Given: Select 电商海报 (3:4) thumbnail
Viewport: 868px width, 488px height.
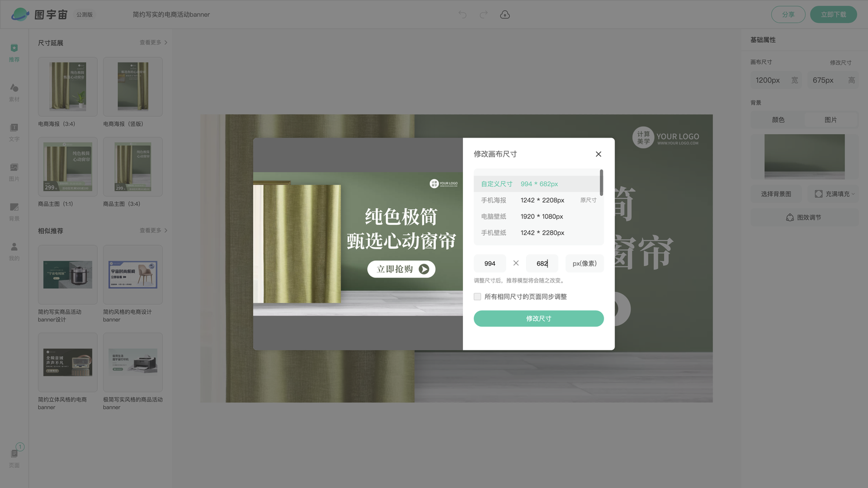Looking at the screenshot, I should (68, 87).
